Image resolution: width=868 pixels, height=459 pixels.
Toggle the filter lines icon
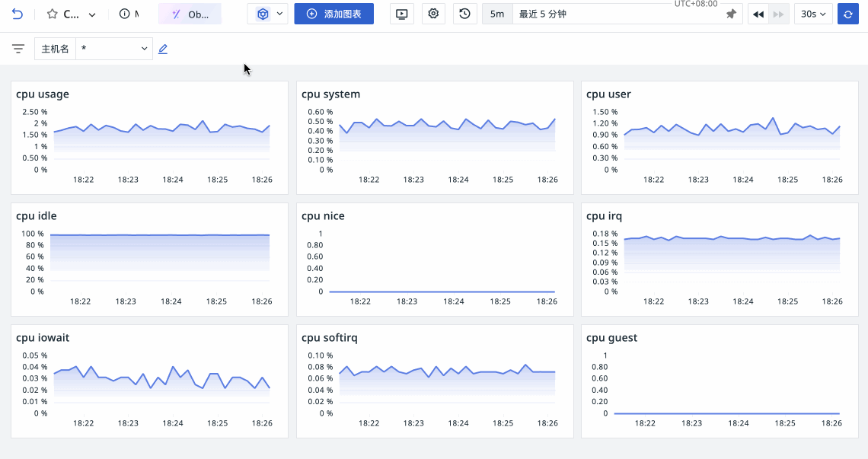(x=18, y=49)
